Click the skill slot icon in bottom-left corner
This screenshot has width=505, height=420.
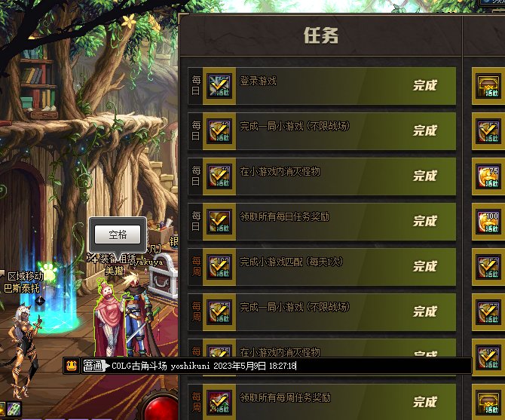[x=14, y=409]
